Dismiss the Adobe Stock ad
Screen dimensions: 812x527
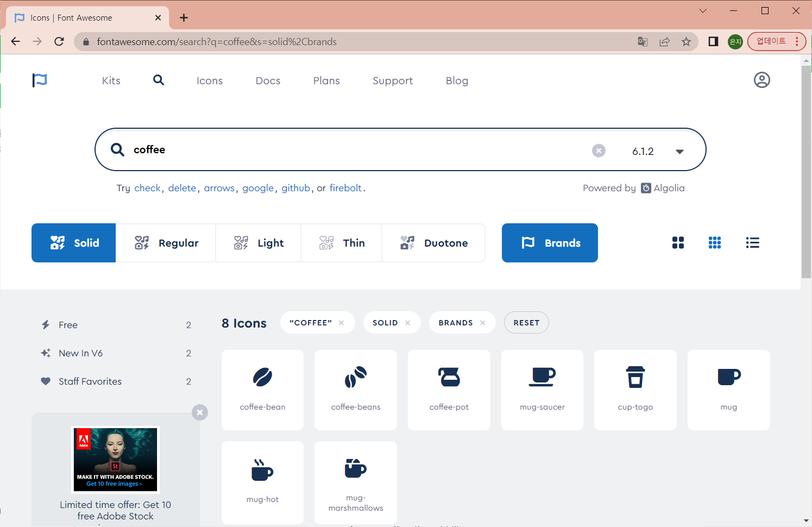pyautogui.click(x=200, y=412)
